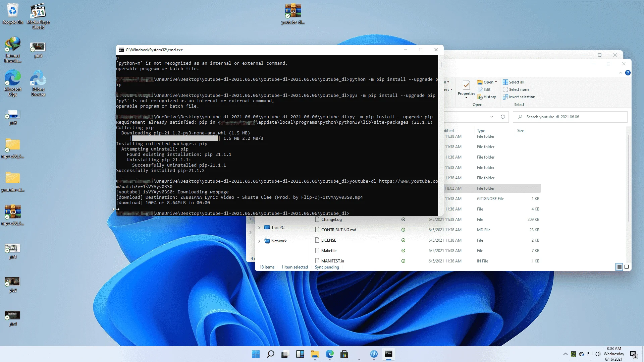Image resolution: width=644 pixels, height=362 pixels.
Task: Open the Properties dropdown arrow in ribbon
Action: point(466,98)
